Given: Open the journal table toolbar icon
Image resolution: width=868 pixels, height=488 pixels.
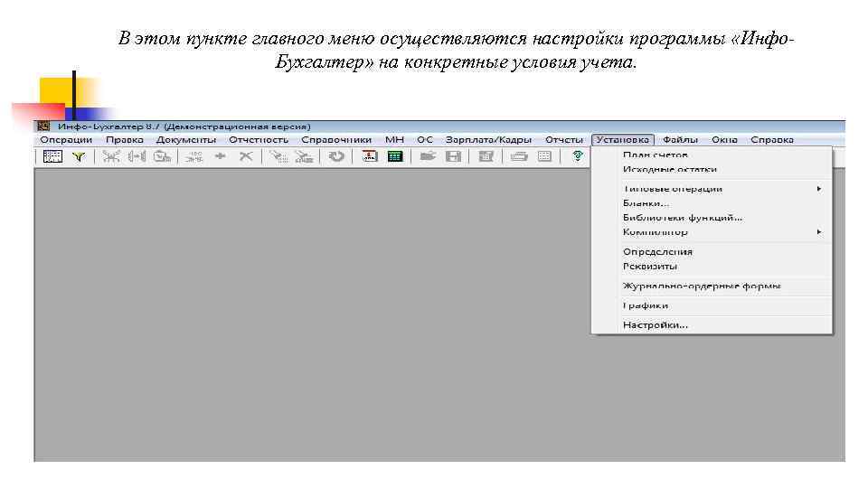Looking at the screenshot, I should point(52,156).
